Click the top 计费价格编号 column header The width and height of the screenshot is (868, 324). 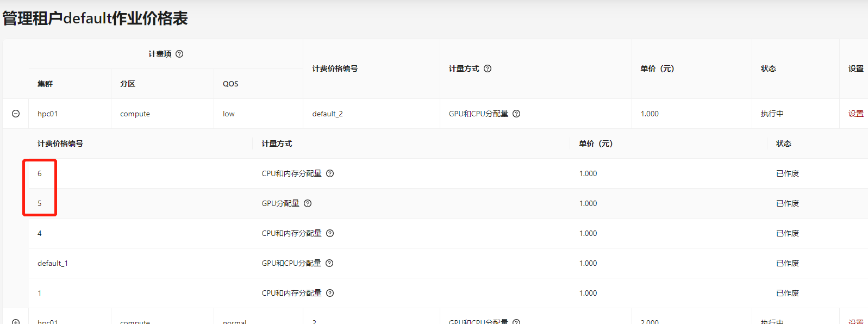(x=335, y=68)
